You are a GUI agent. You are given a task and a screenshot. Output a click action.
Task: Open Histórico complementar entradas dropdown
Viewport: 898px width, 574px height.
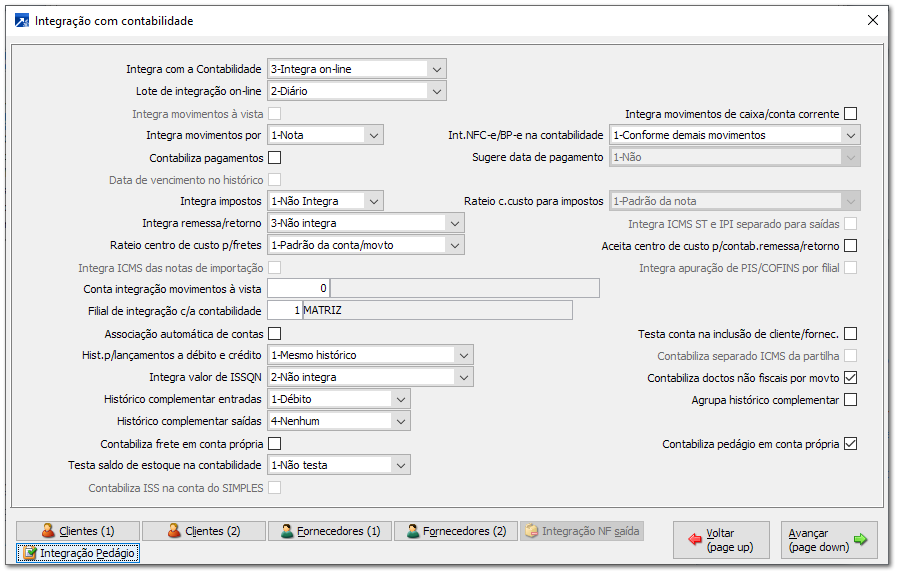point(401,399)
